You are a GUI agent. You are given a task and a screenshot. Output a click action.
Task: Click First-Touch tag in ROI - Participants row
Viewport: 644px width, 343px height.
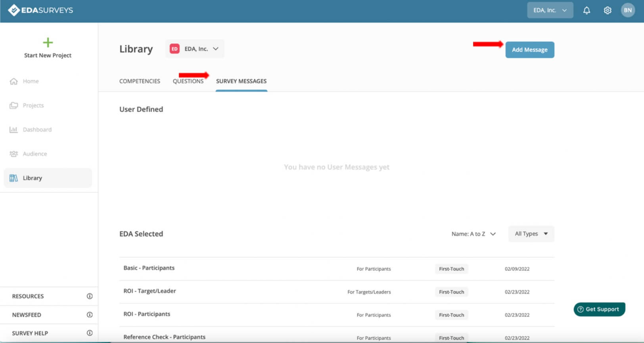[451, 315]
